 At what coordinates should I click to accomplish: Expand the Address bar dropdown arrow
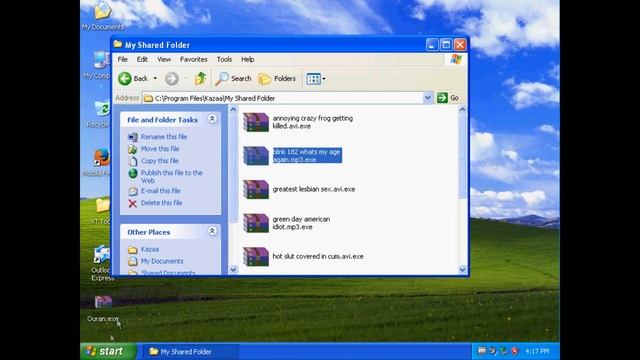click(427, 98)
